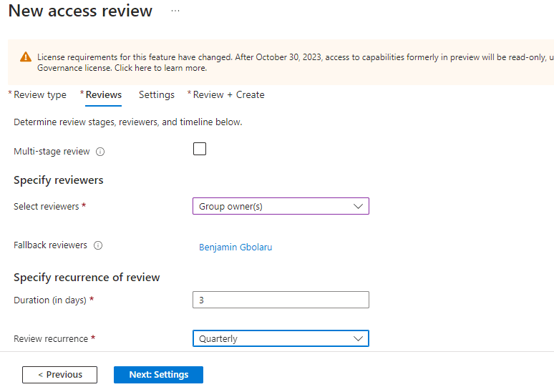Select the Reviews tab
This screenshot has width=554, height=392.
click(104, 94)
